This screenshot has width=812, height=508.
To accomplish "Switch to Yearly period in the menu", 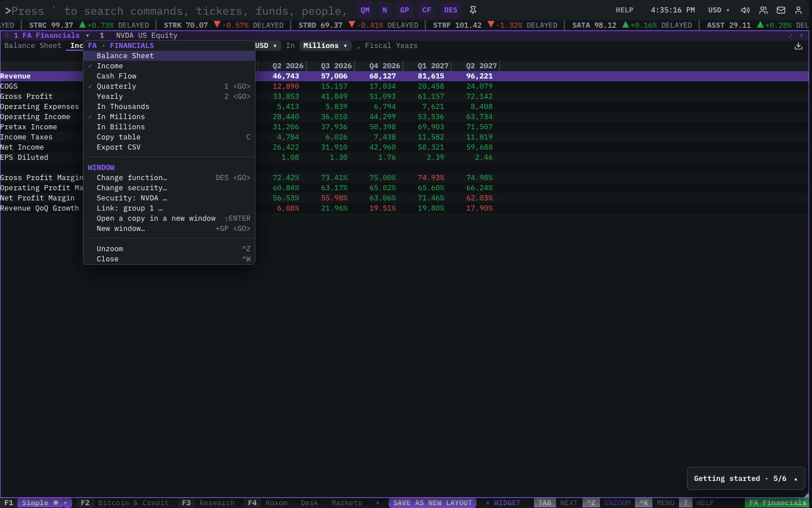I will click(x=169, y=97).
